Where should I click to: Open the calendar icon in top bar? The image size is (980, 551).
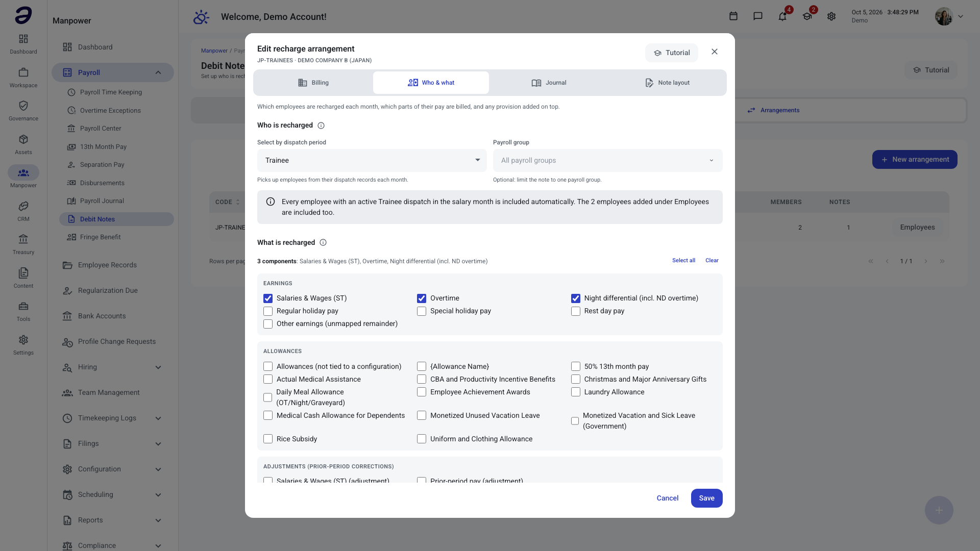(733, 16)
